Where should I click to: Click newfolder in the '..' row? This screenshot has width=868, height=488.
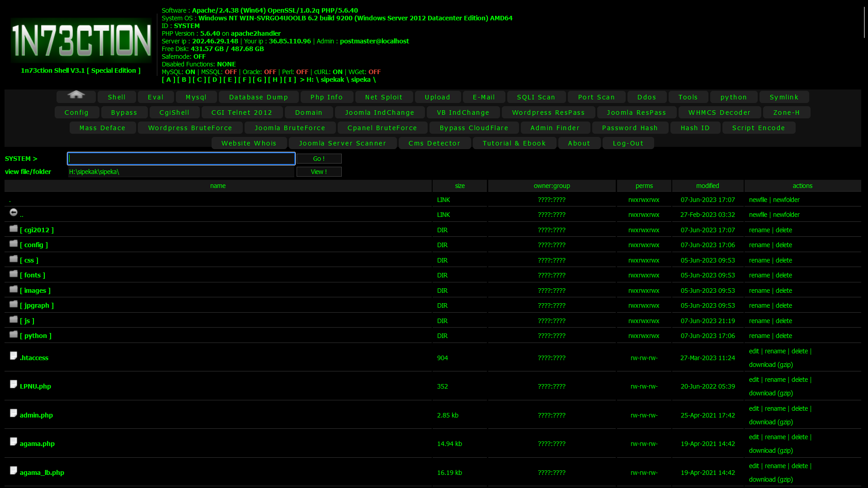[x=786, y=215]
